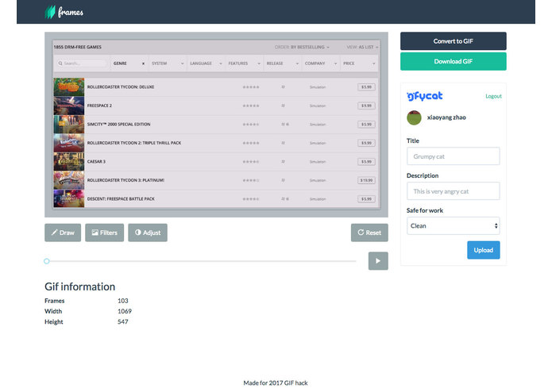Image resolution: width=552 pixels, height=392 pixels.
Task: Reset the GIF edits
Action: pyautogui.click(x=369, y=233)
